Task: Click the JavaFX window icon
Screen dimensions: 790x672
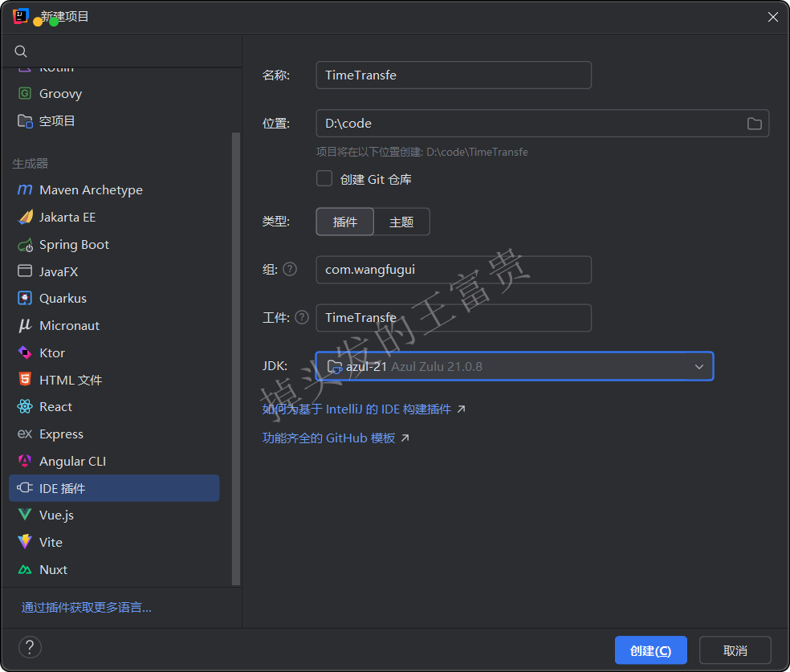Action: 25,271
